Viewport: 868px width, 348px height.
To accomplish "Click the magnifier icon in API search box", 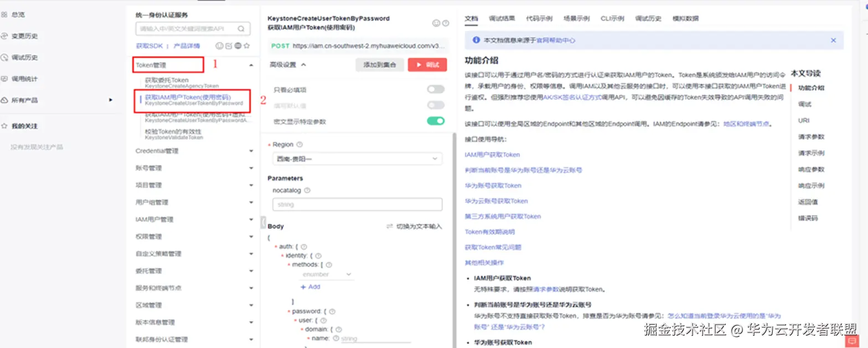I will pos(241,29).
